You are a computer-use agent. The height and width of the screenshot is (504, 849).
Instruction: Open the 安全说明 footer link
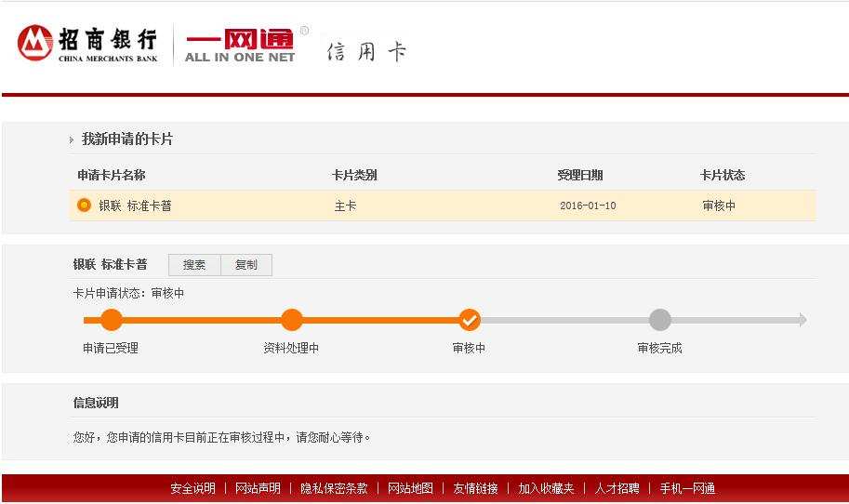(192, 488)
